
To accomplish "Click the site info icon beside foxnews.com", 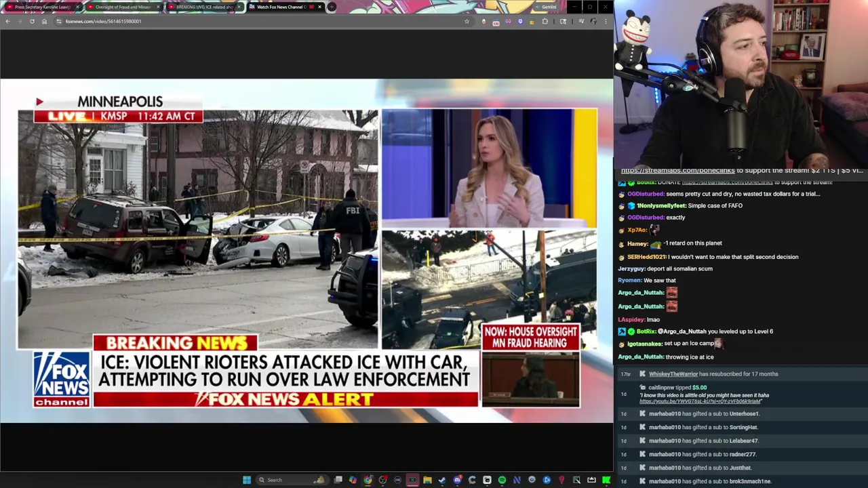I will (x=59, y=21).
